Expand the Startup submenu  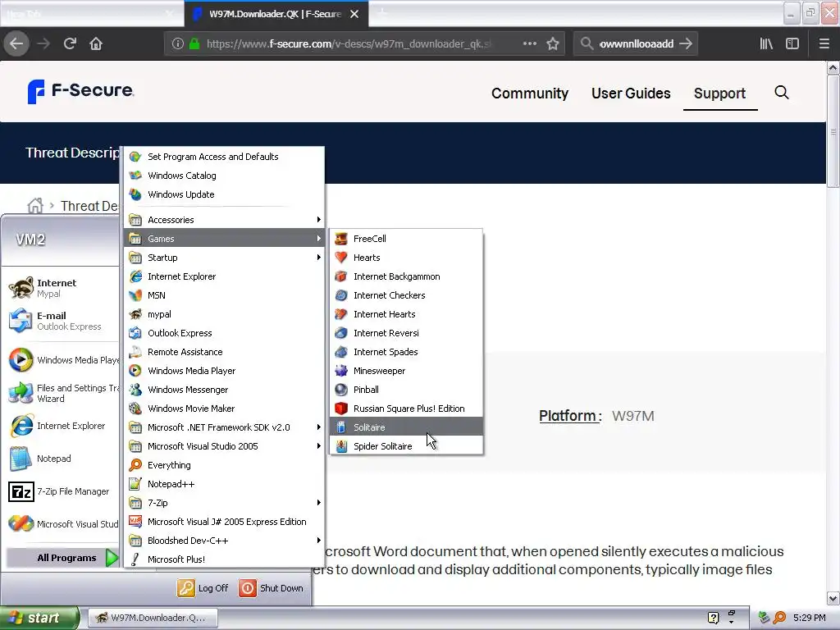tap(224, 257)
